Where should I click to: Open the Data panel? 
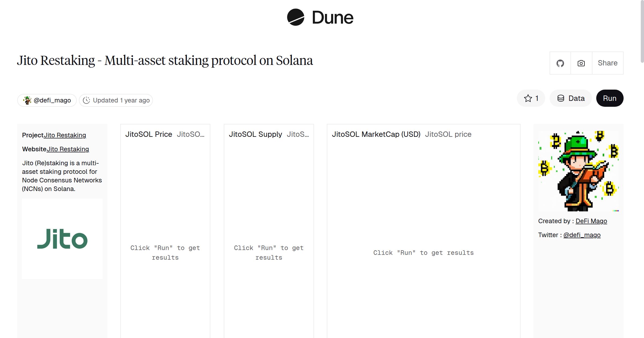pyautogui.click(x=570, y=98)
